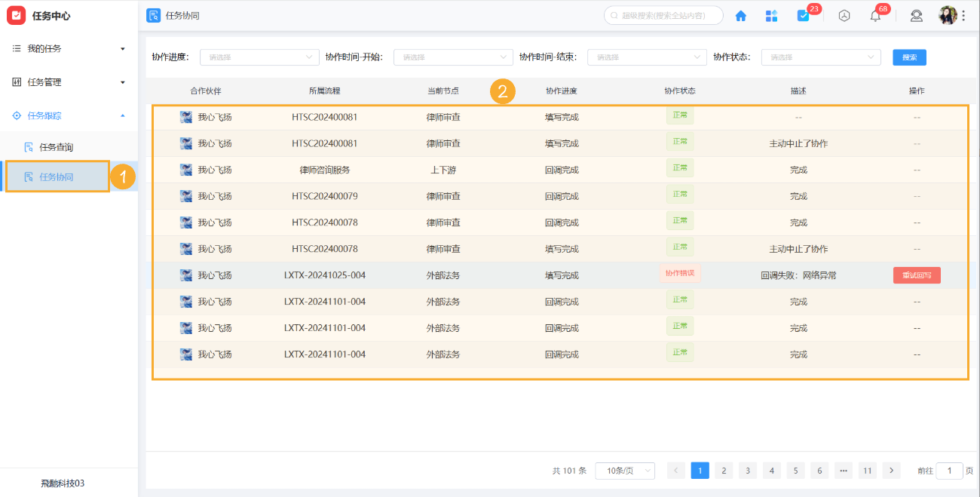This screenshot has height=497, width=980.
Task: Change the 10条/页 page size selector
Action: tap(625, 471)
